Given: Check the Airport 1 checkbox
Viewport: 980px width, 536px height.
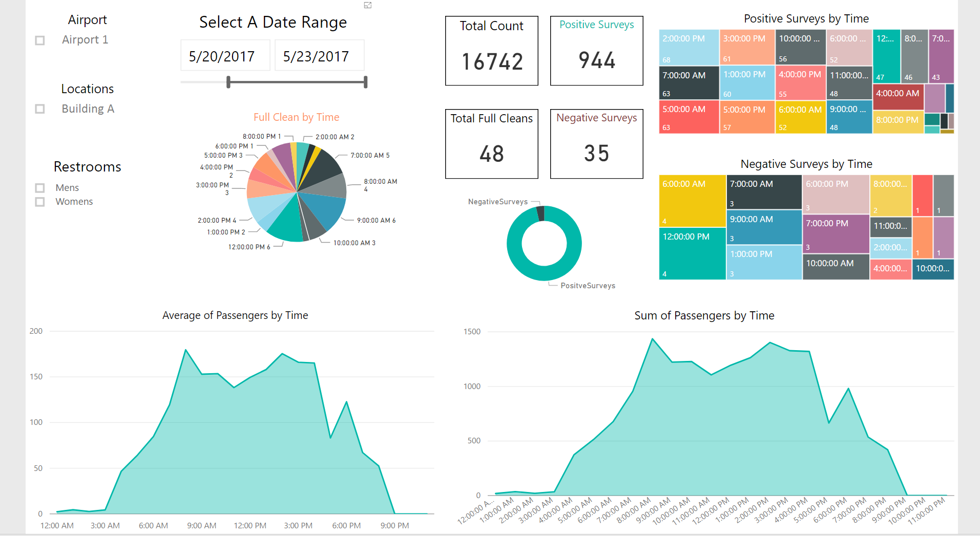Looking at the screenshot, I should coord(40,40).
